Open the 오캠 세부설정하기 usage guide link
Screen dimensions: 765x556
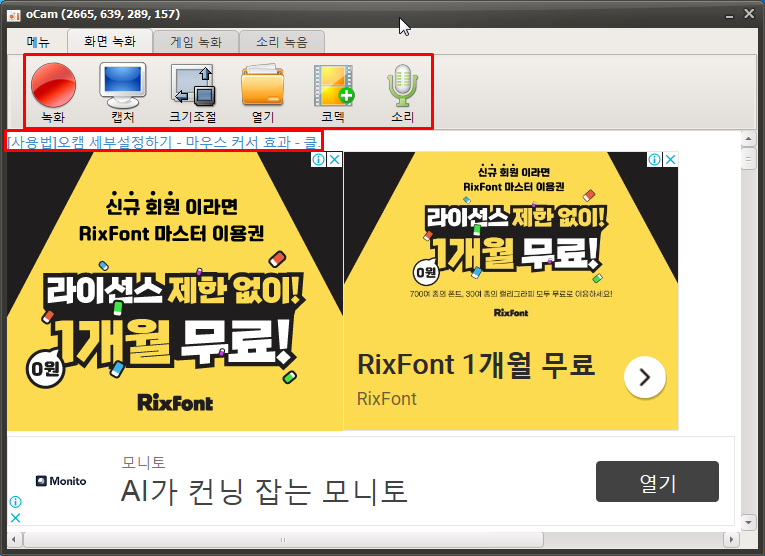tap(163, 142)
